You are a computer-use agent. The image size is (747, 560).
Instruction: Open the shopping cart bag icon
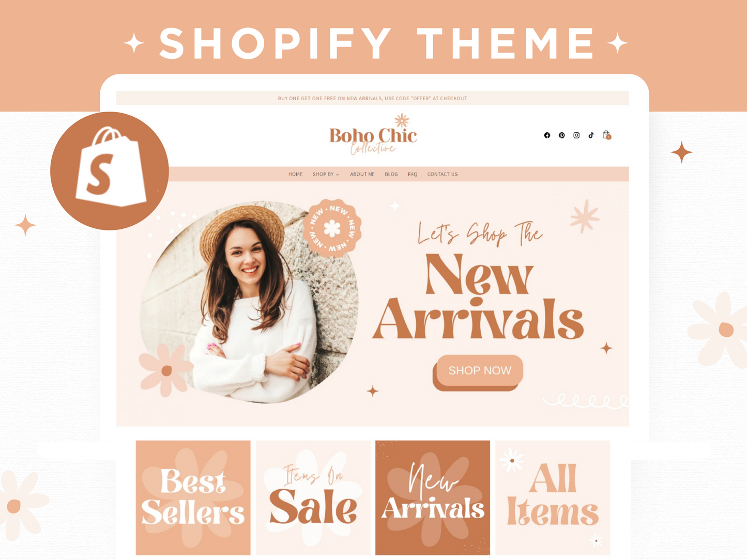[607, 135]
